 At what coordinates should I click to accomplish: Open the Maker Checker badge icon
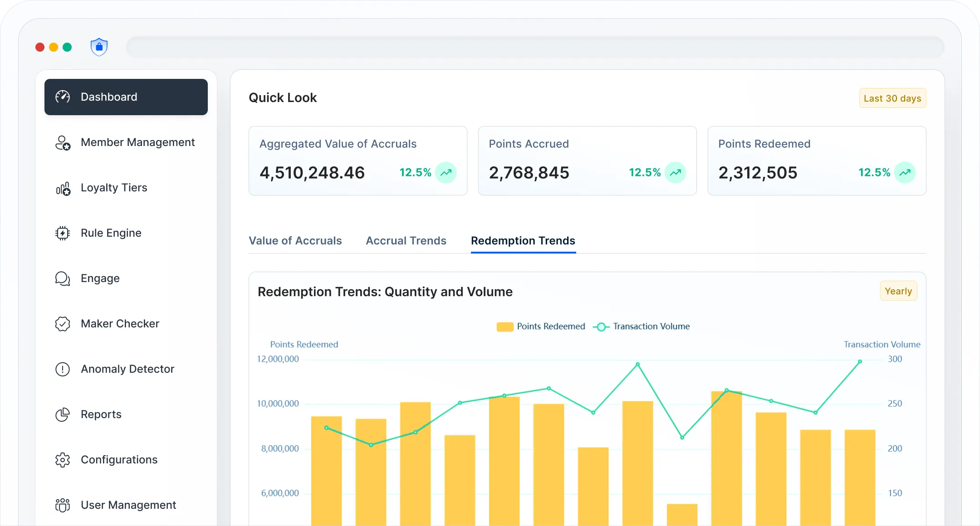pos(63,324)
